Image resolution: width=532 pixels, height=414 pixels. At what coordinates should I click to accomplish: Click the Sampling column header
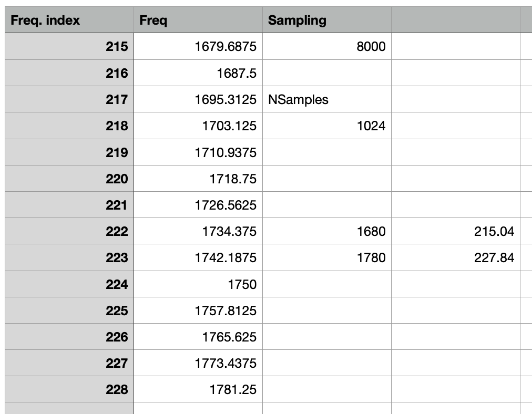326,20
